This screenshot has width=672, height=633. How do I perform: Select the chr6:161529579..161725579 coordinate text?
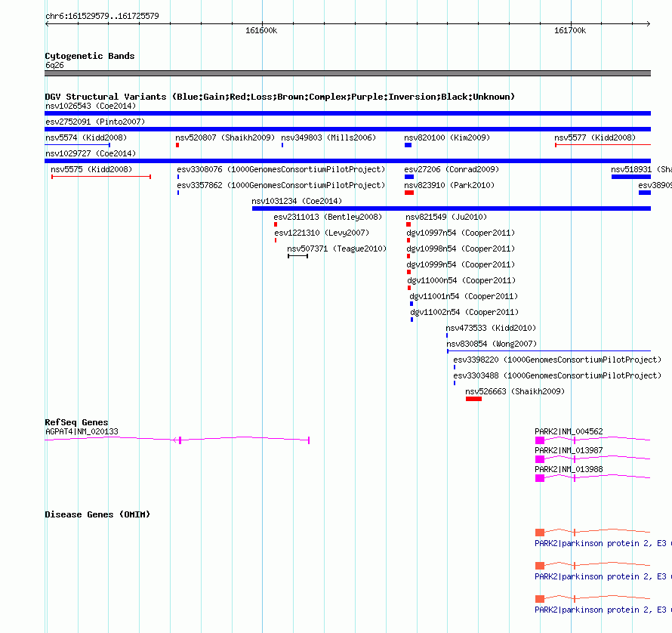[x=102, y=16]
